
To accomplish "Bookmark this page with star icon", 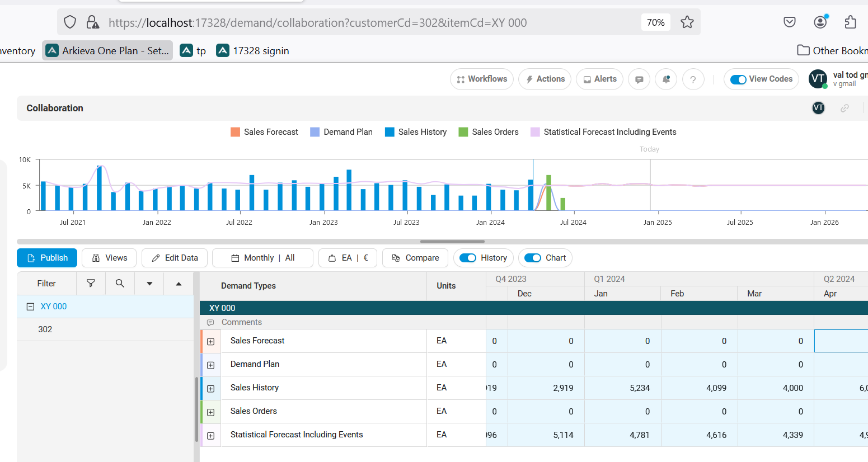I will tap(687, 22).
